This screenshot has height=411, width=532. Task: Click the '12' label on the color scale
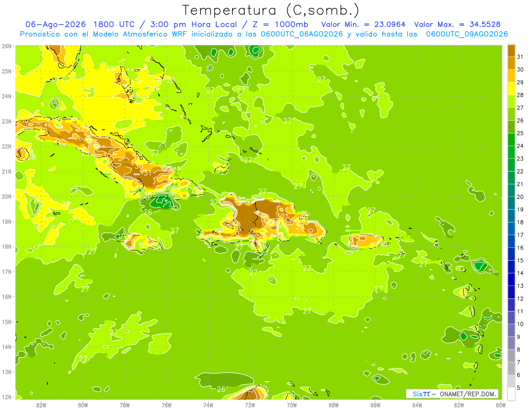coord(520,299)
